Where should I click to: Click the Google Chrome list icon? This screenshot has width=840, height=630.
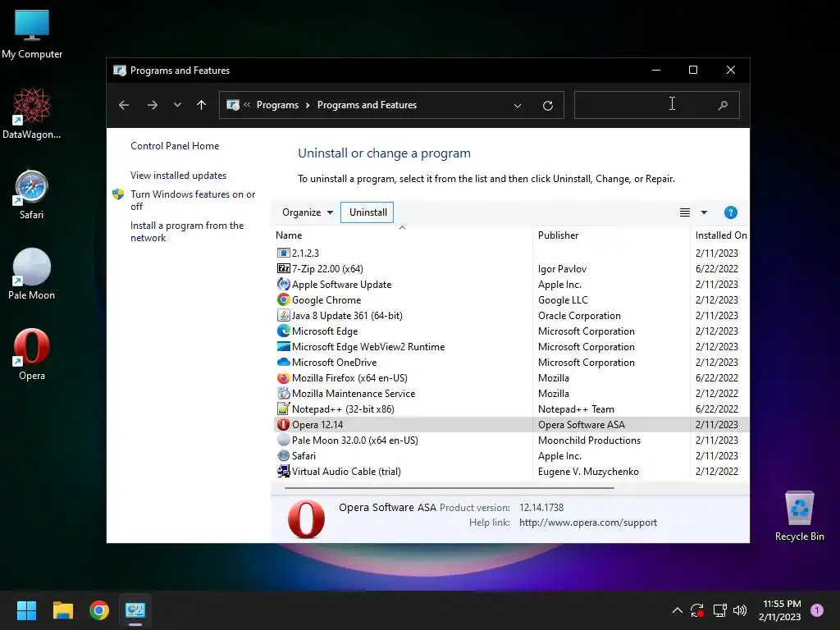[283, 300]
